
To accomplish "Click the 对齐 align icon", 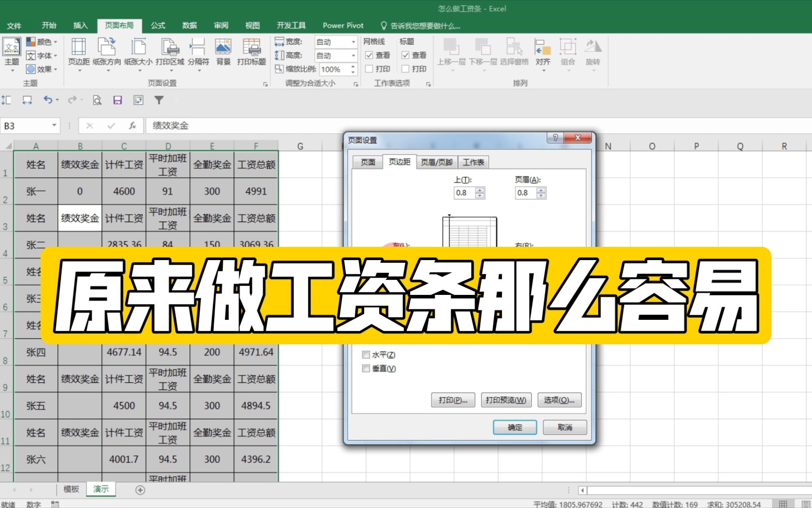I will 543,55.
